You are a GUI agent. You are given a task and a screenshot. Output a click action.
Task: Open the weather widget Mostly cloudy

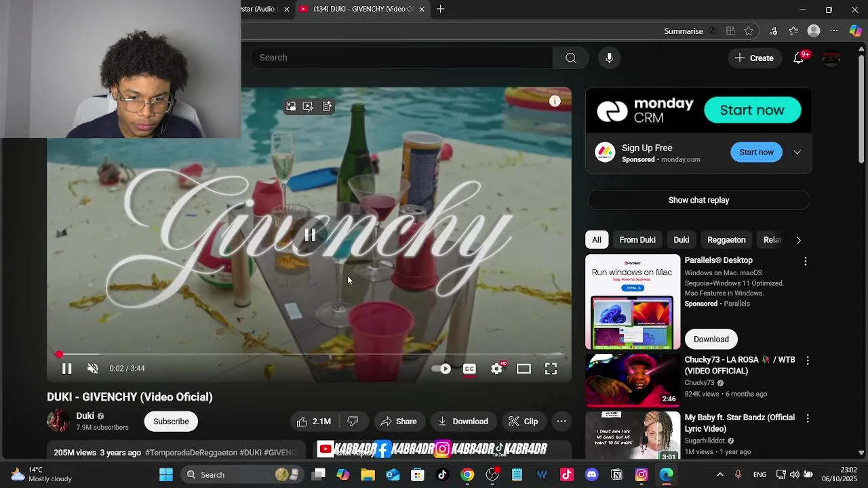tap(41, 474)
